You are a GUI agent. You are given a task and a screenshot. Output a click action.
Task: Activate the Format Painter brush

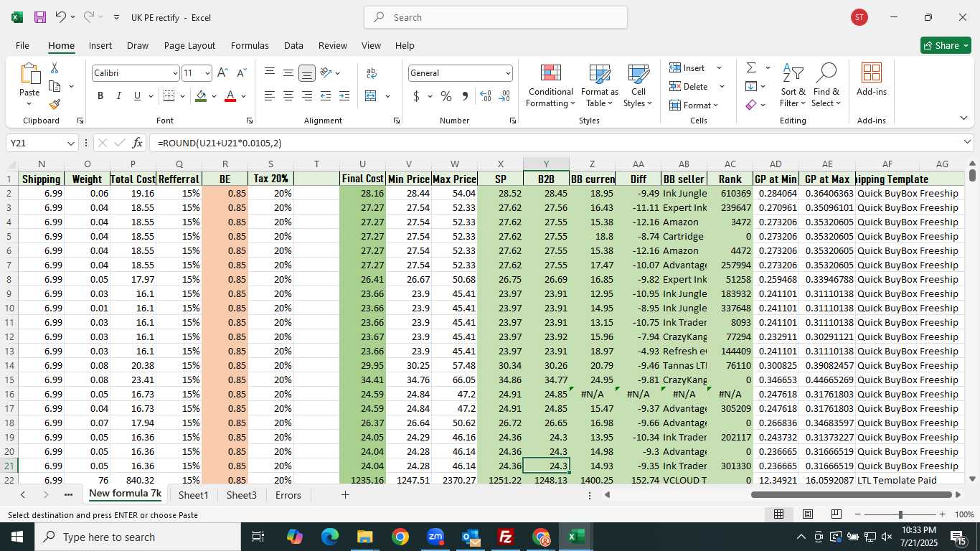(x=55, y=104)
